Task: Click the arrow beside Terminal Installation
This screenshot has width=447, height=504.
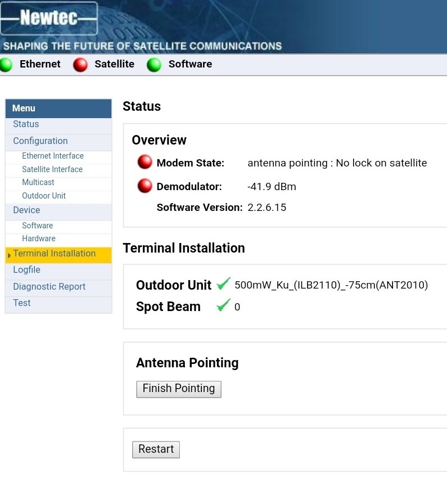Action: [x=9, y=255]
